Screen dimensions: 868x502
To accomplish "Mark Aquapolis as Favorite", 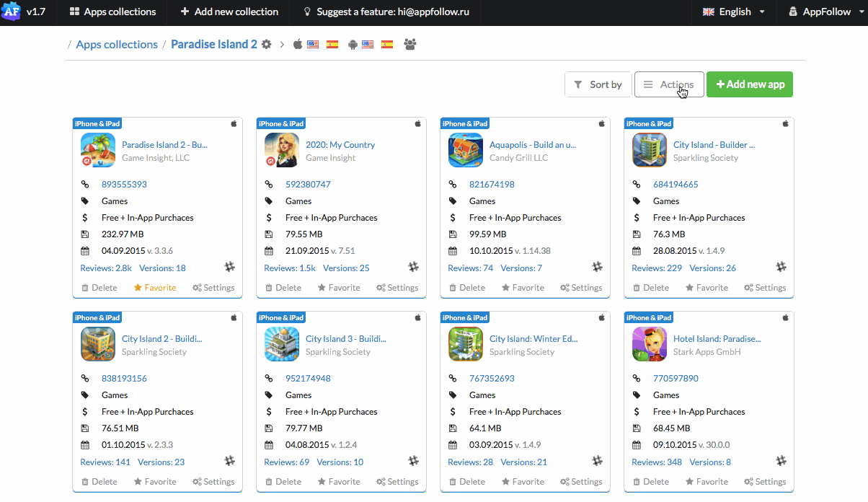I will 523,288.
